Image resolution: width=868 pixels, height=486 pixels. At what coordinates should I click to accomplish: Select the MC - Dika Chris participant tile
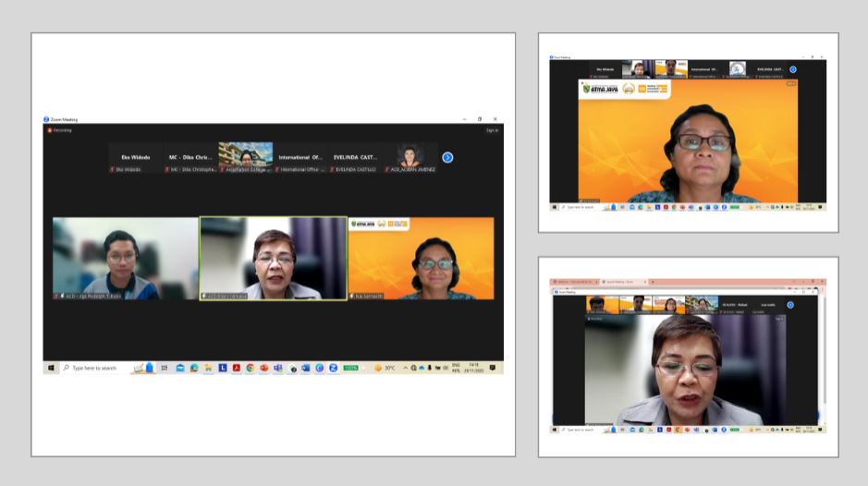pyautogui.click(x=190, y=158)
